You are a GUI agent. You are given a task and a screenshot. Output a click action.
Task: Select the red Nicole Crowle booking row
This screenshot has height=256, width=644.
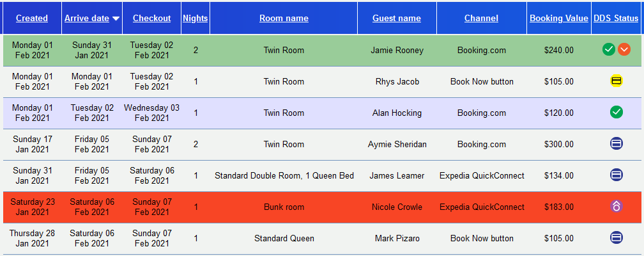[322, 207]
